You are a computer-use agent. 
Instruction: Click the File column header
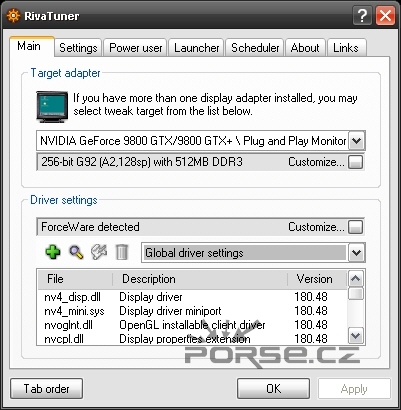[75, 279]
